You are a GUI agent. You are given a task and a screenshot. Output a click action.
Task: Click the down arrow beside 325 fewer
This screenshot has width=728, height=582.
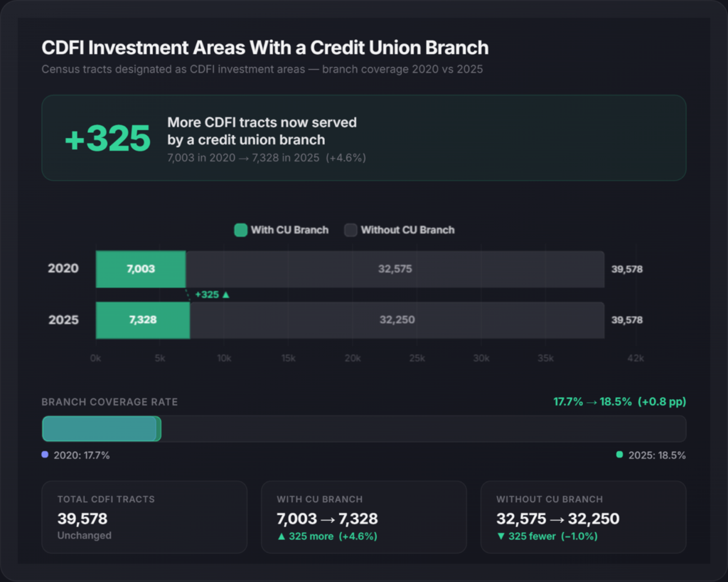[x=500, y=536]
